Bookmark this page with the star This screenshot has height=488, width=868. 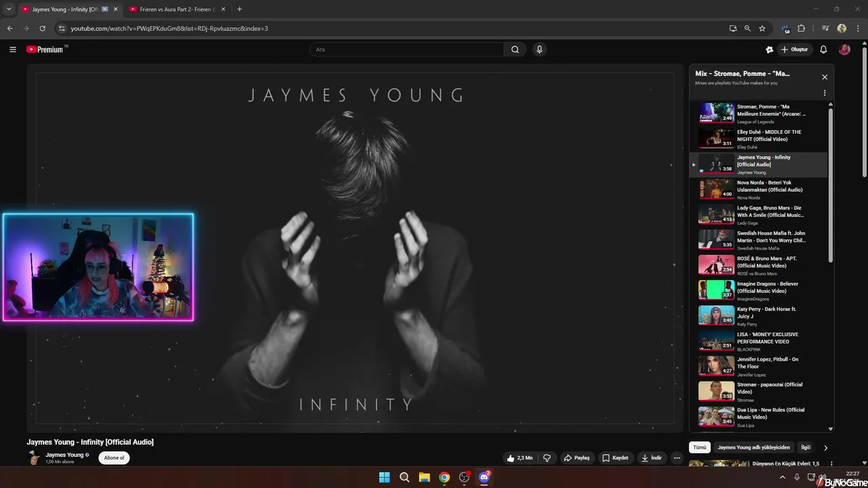click(762, 28)
